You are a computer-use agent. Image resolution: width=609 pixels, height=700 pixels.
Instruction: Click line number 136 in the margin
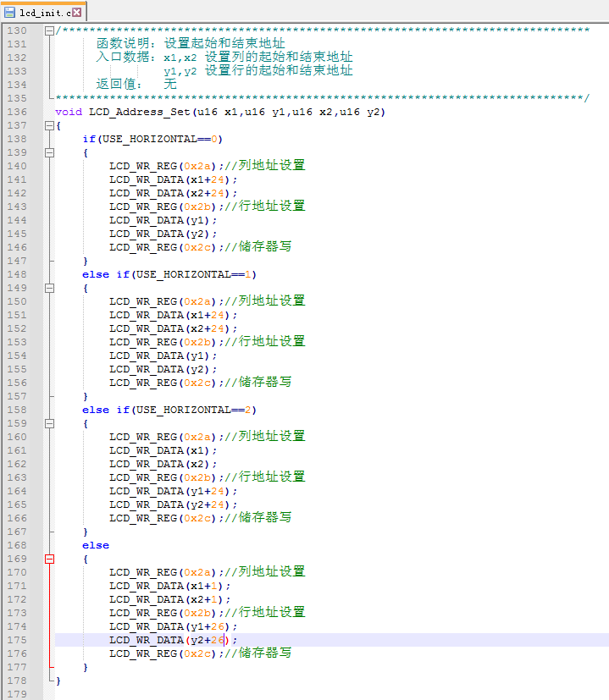[17, 112]
